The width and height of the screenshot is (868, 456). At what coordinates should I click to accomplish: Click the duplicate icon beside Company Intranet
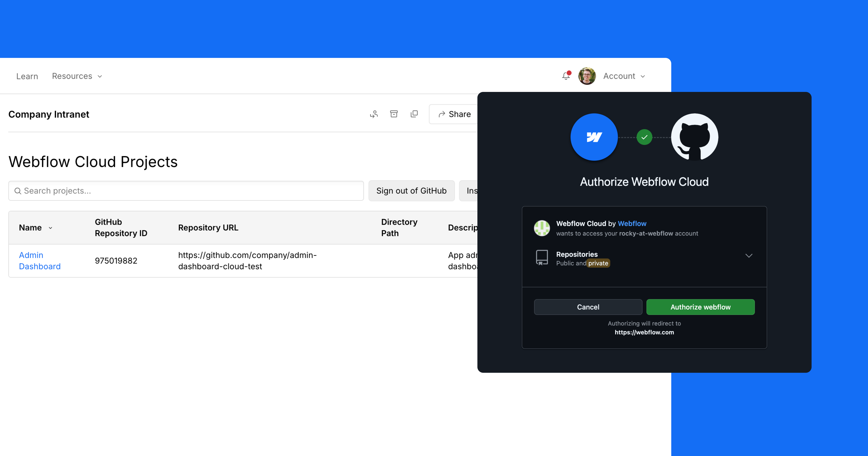click(414, 114)
